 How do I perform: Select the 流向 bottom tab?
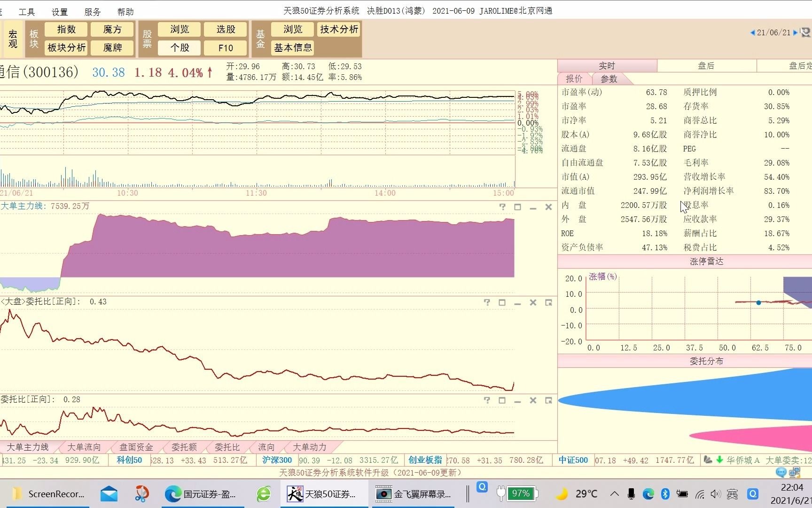266,447
